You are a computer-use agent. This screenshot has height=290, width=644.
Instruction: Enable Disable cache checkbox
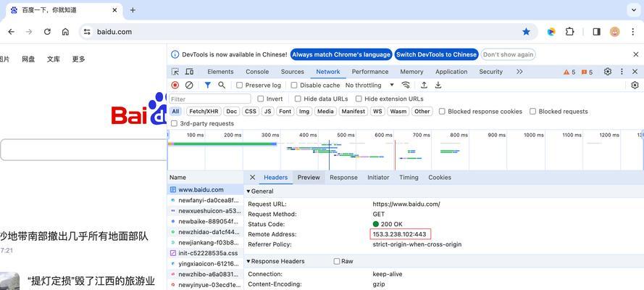(294, 85)
